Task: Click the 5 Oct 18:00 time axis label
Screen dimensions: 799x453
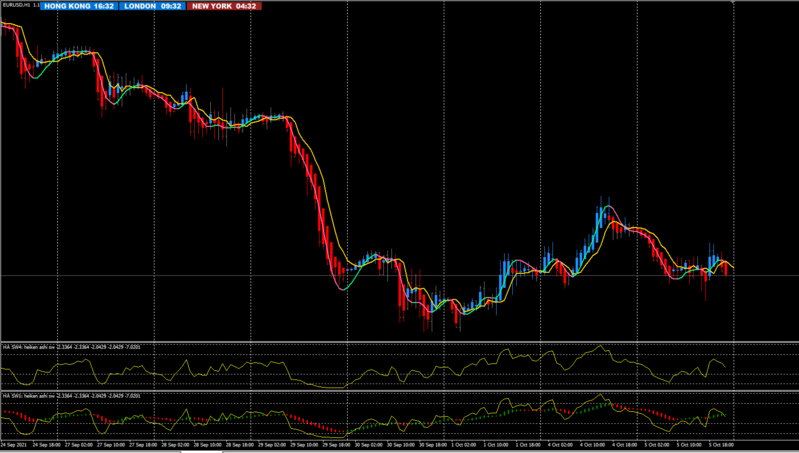Action: tap(721, 445)
